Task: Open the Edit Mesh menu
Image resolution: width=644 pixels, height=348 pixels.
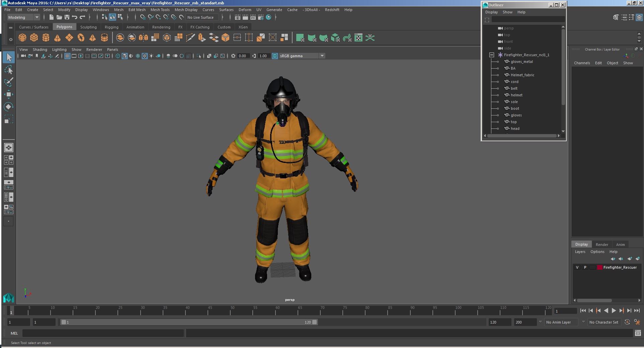Action: pos(137,10)
